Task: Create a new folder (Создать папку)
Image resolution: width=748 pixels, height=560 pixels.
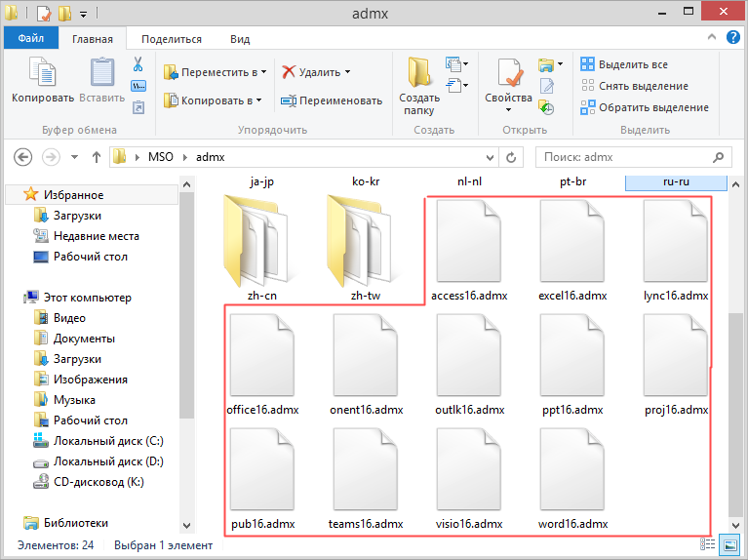Action: click(418, 86)
